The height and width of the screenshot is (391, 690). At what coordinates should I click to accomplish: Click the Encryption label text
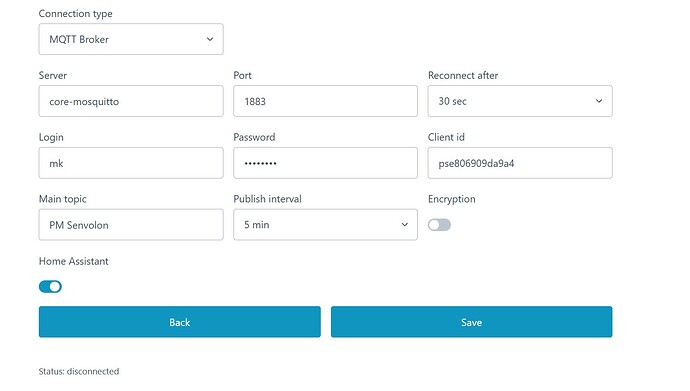(x=451, y=199)
